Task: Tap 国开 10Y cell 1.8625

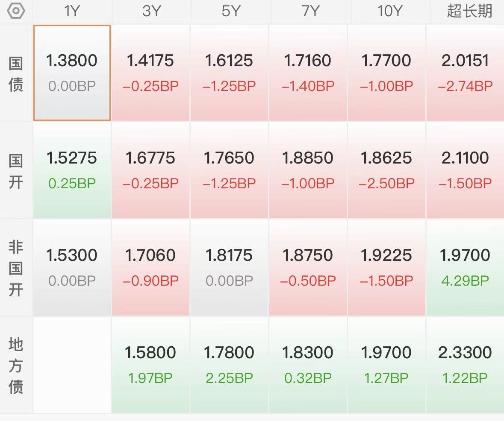Action: 387,170
